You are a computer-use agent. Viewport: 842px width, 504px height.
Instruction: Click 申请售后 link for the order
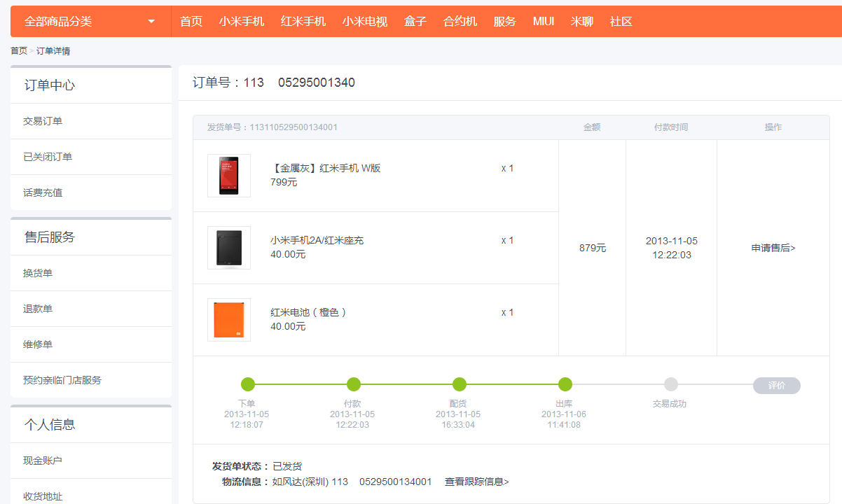tap(773, 248)
